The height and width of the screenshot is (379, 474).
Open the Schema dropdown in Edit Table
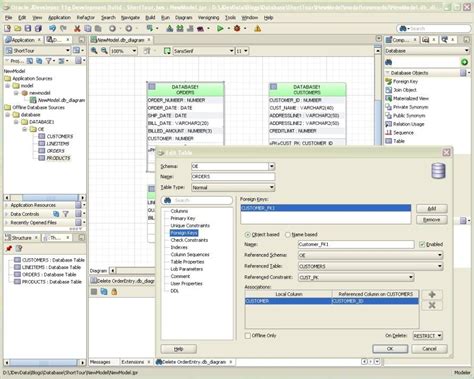pyautogui.click(x=272, y=166)
